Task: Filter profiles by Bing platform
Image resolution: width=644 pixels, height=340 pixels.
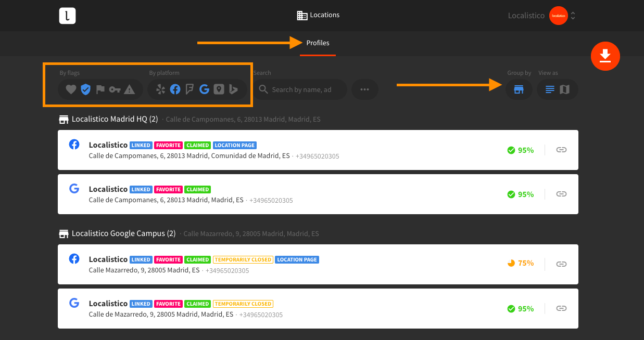Action: coord(233,89)
